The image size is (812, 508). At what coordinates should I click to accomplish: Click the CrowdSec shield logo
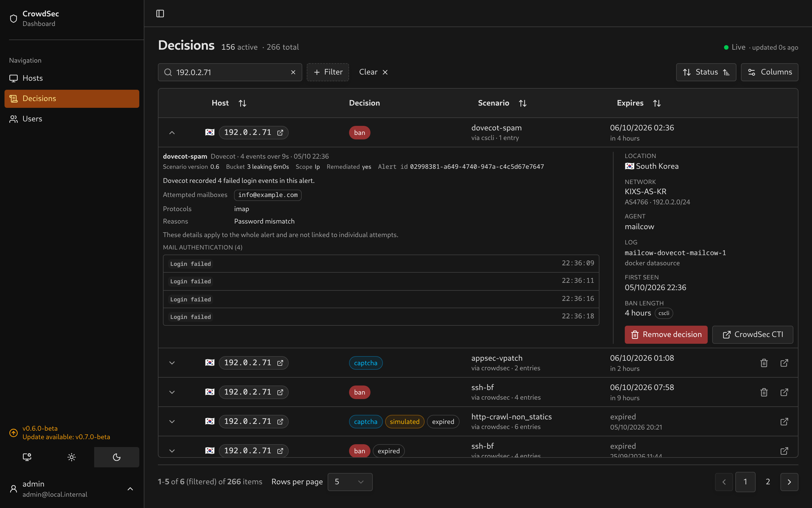(x=14, y=18)
